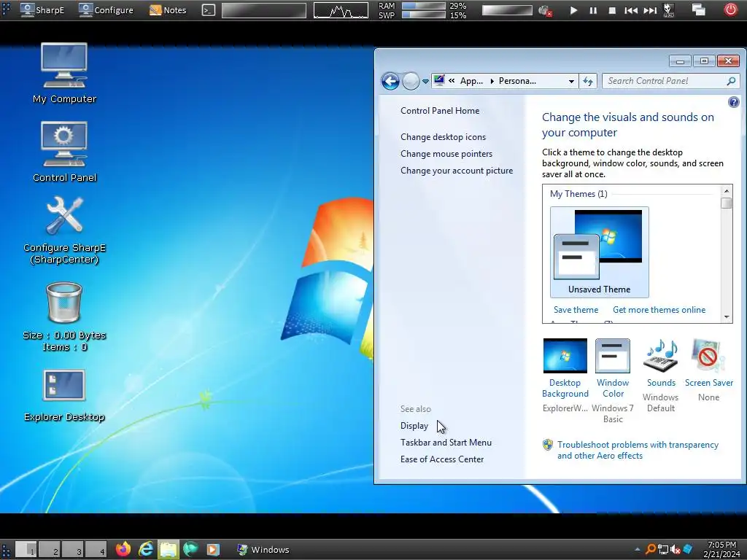Click the CPU usage graph monitor

coord(341,10)
